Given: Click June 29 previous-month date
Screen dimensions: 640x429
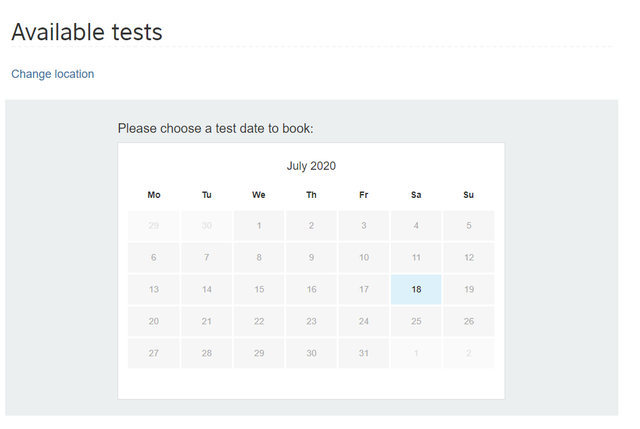Looking at the screenshot, I should [154, 225].
